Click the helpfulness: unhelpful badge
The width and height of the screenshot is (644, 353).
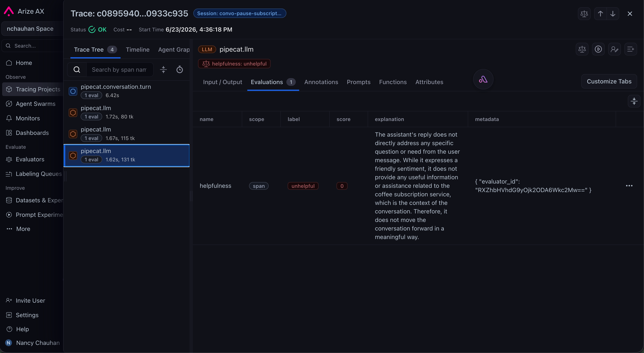pyautogui.click(x=234, y=64)
